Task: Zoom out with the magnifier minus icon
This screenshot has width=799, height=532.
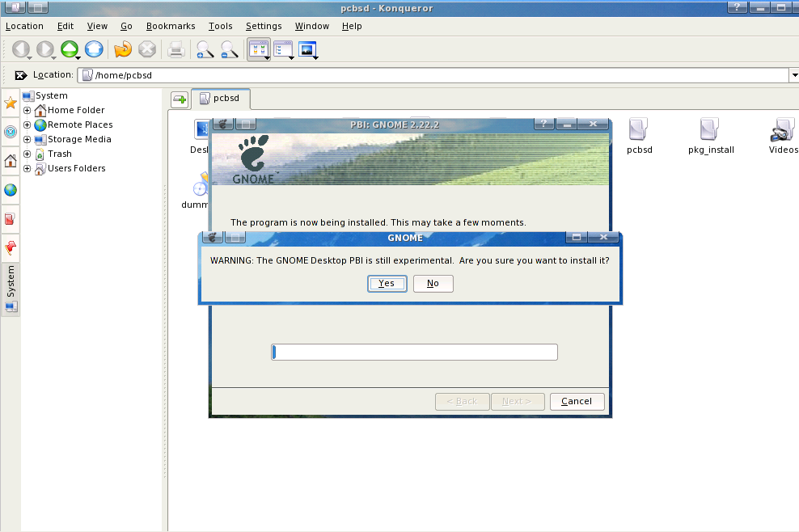Action: pos(230,49)
